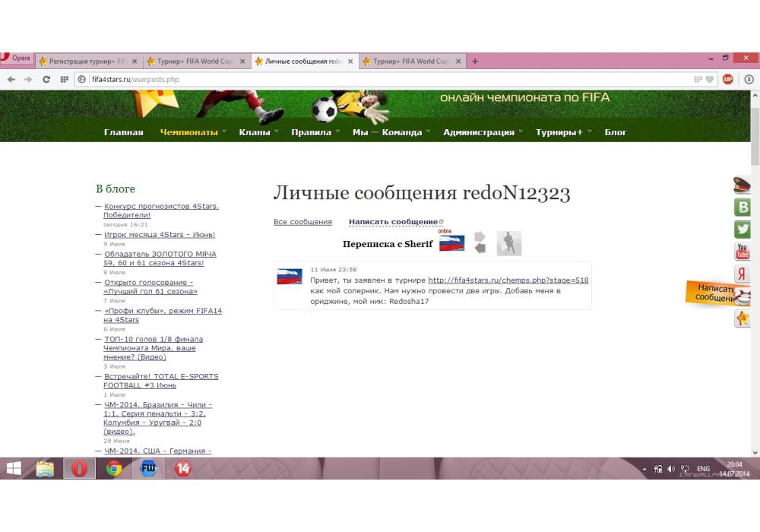Click the officer cap icon
The image size is (760, 532).
tap(743, 185)
